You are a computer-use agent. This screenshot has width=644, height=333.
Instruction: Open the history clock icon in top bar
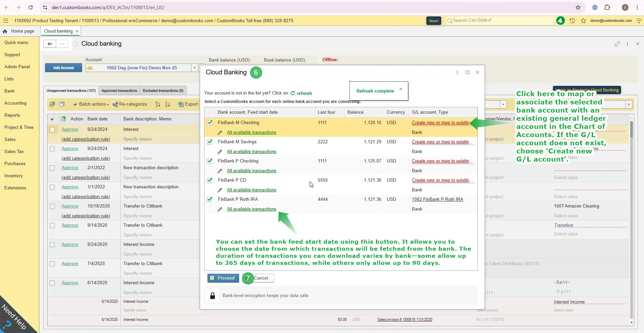[x=572, y=21]
